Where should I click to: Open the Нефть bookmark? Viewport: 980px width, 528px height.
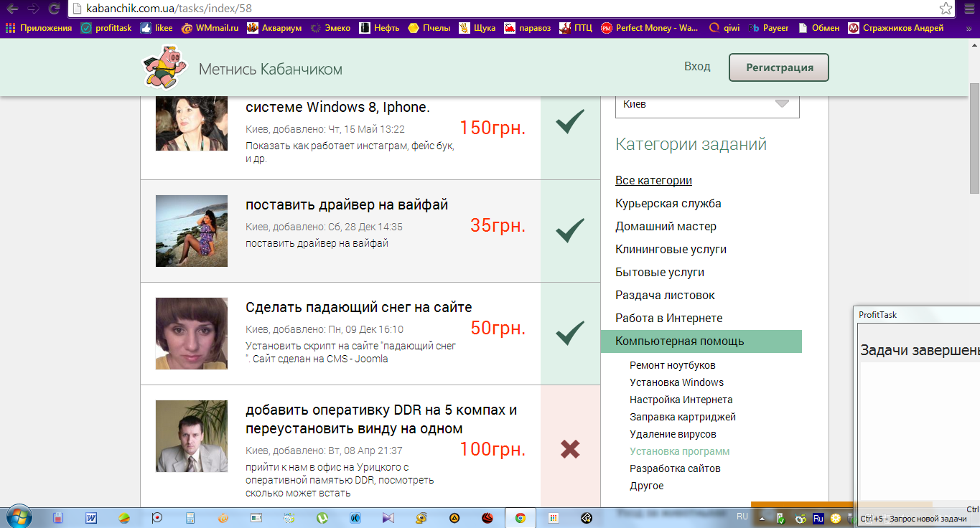(x=380, y=28)
